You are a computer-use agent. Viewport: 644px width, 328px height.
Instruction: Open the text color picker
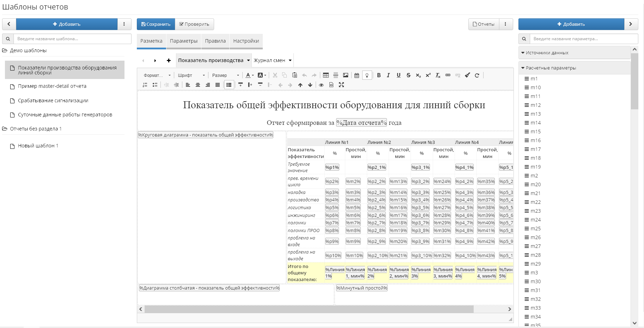pos(249,75)
